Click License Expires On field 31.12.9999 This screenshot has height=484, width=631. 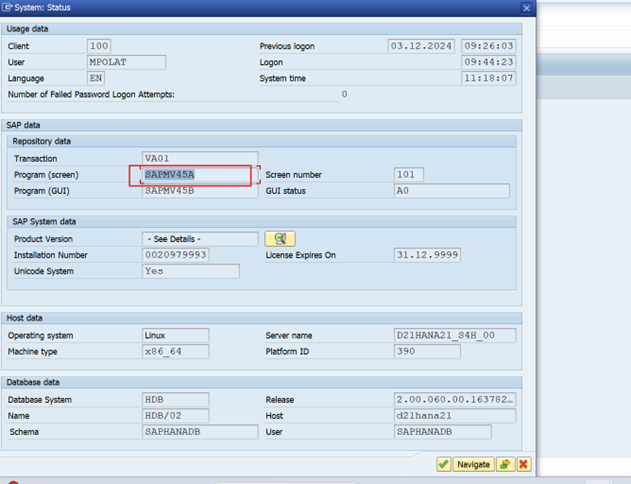coord(427,255)
